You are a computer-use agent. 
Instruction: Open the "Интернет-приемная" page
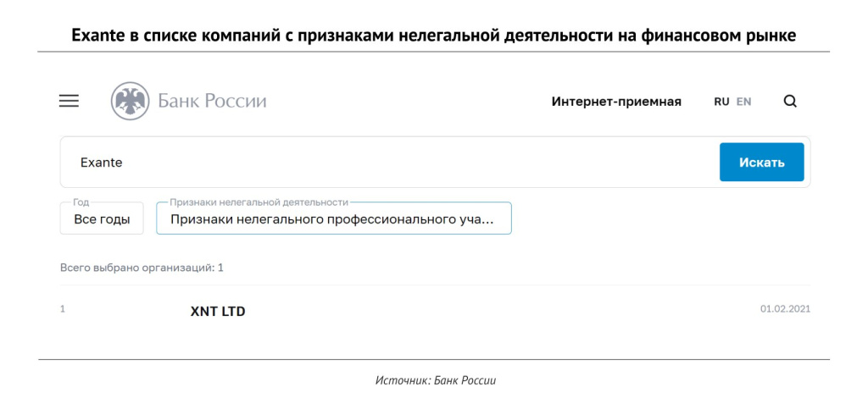click(x=616, y=102)
